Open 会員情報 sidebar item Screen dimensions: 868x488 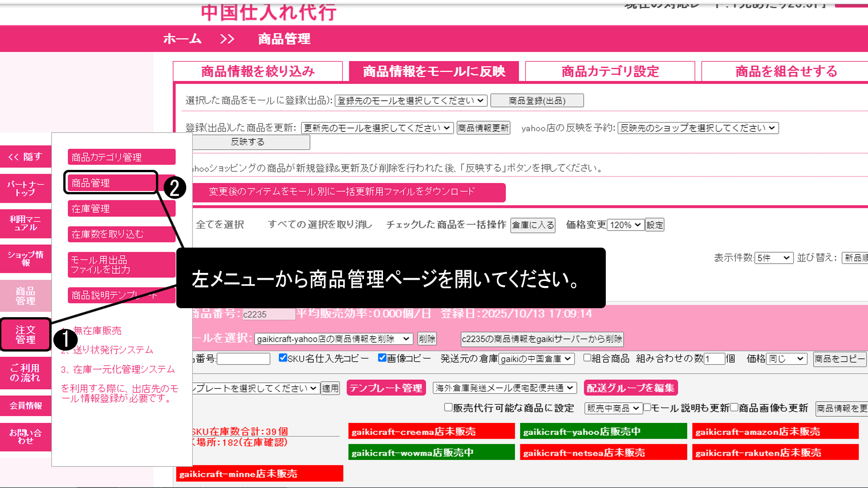point(25,406)
